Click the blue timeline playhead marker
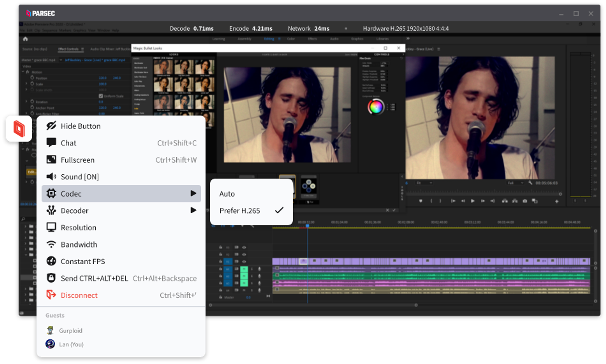This screenshot has height=364, width=606. click(307, 226)
